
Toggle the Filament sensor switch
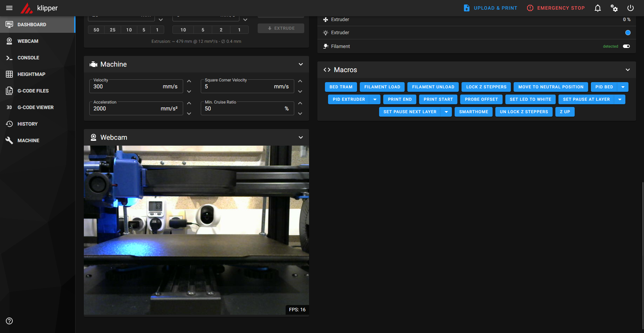(626, 46)
